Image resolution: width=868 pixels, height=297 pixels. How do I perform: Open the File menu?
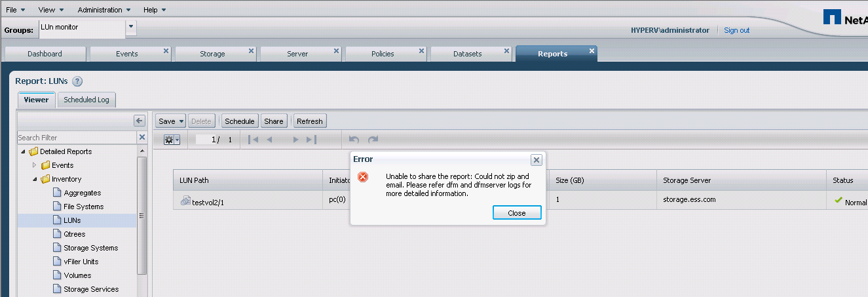(x=15, y=10)
